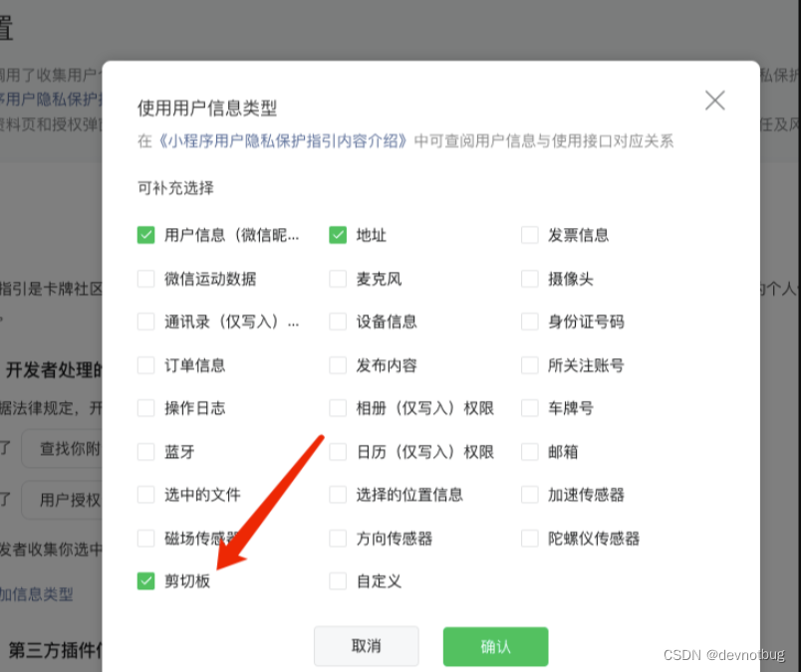
Task: Check the 麦克风 permission box
Action: tap(338, 279)
